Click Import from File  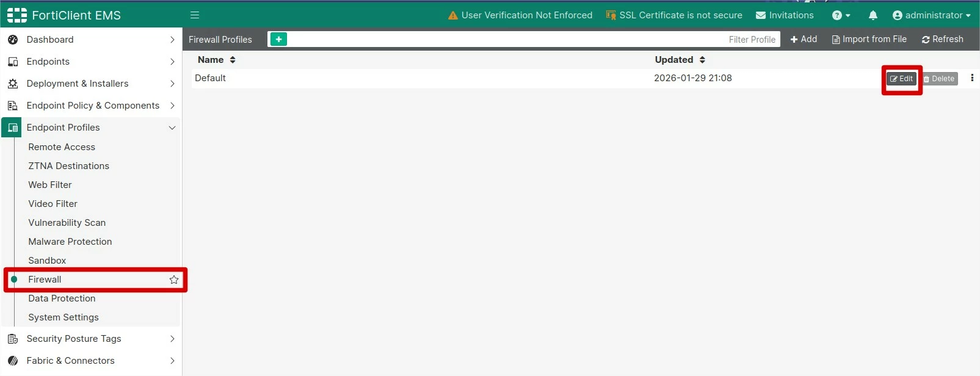[x=869, y=39]
